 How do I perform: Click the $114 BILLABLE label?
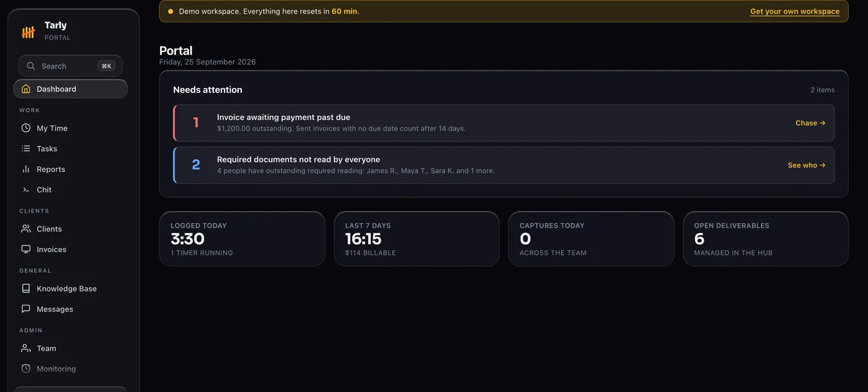click(x=371, y=253)
